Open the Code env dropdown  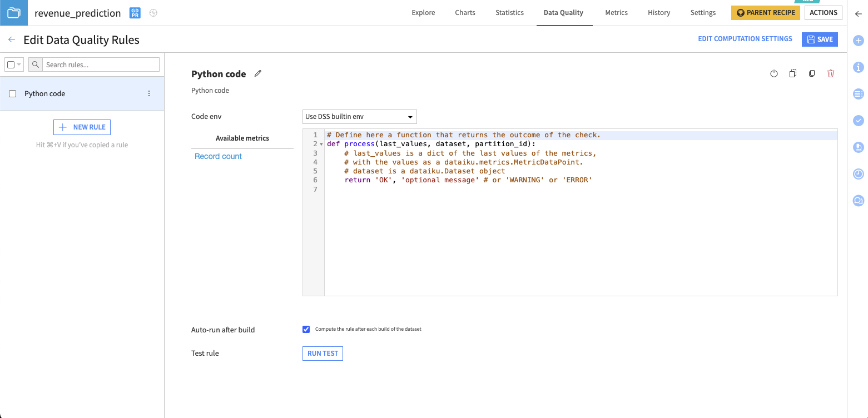359,117
